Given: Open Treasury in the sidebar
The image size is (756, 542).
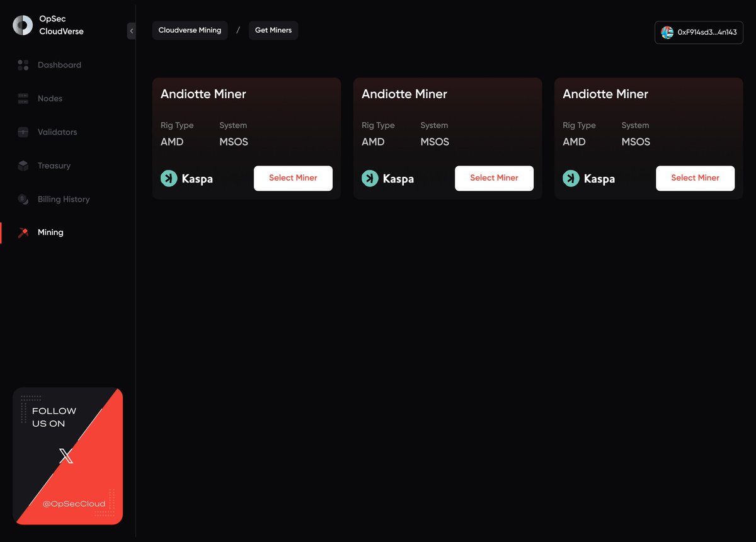Looking at the screenshot, I should [x=54, y=166].
